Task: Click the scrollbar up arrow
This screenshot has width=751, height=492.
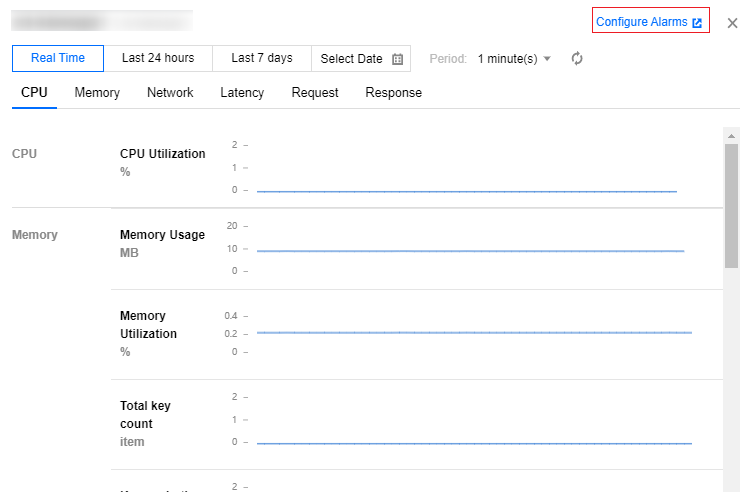Action: click(x=731, y=135)
